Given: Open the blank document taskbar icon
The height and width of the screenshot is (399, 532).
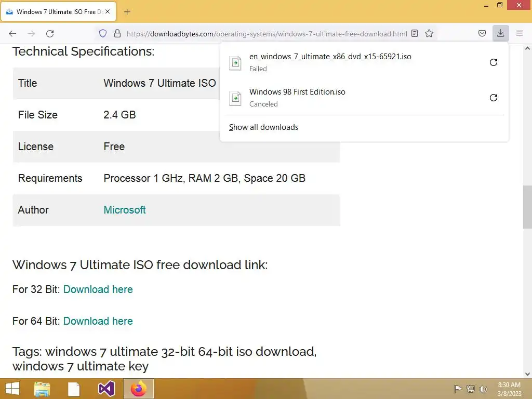Looking at the screenshot, I should coord(74,389).
